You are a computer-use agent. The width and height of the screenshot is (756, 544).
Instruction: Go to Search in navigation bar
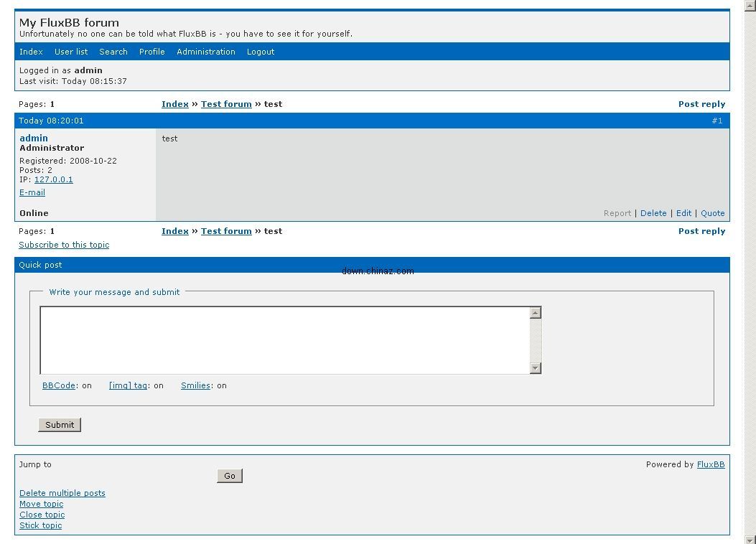113,52
